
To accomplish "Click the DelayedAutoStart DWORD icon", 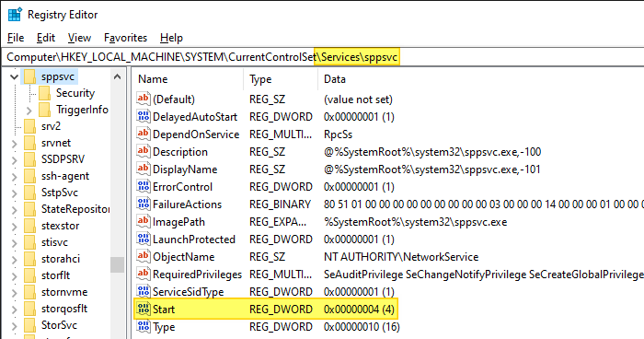I will 144,116.
